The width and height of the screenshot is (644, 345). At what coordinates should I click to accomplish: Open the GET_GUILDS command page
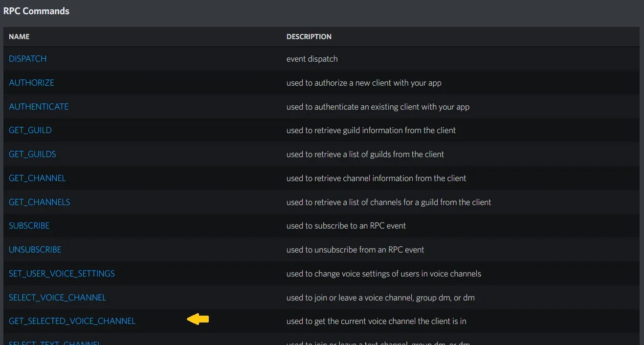(x=32, y=154)
